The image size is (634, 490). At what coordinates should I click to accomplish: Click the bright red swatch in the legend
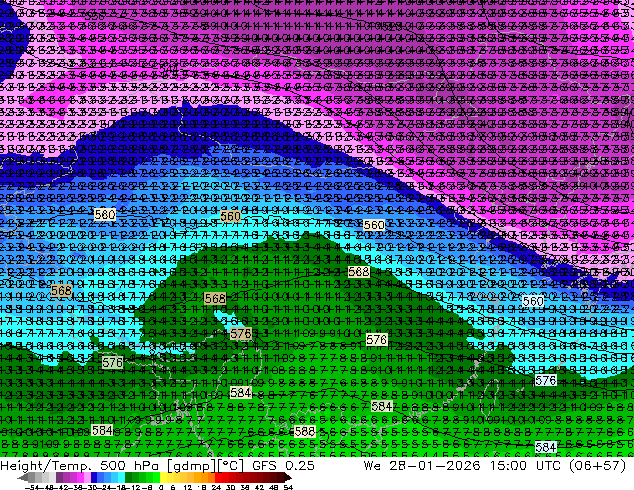(218, 478)
